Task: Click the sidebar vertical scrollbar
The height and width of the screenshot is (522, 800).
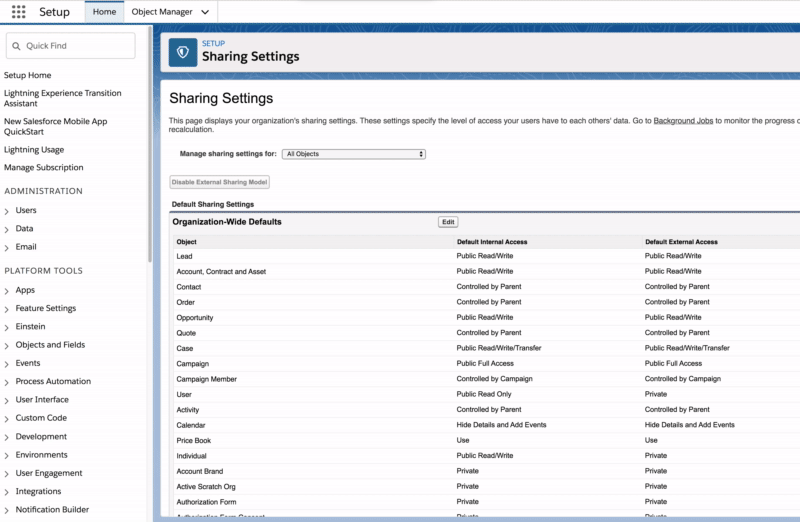Action: click(x=150, y=145)
